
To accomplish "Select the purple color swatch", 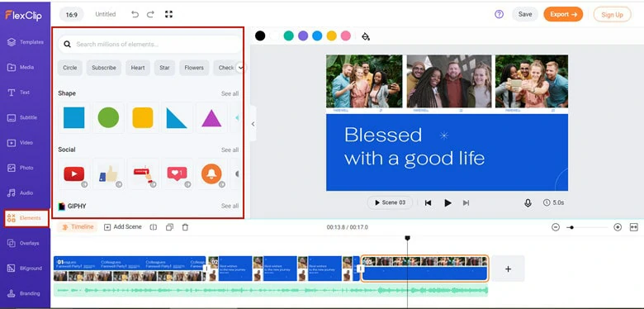I will coord(303,36).
